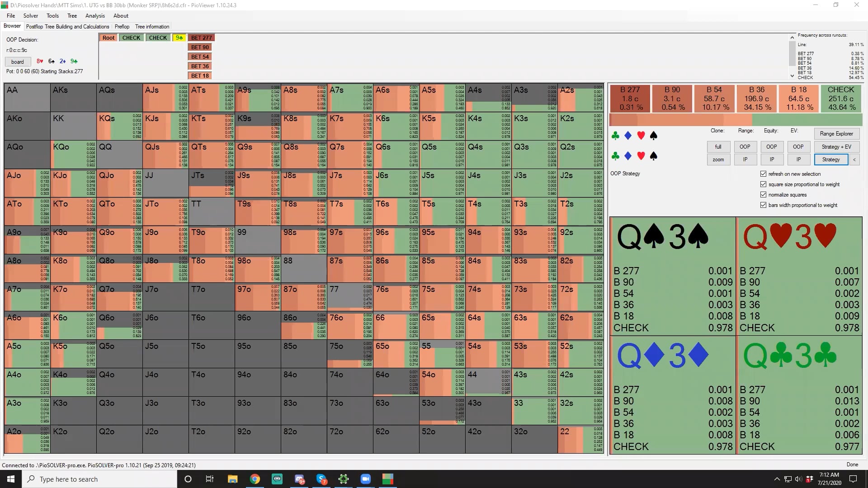868x488 pixels.
Task: Open the Solver menu
Action: 31,16
